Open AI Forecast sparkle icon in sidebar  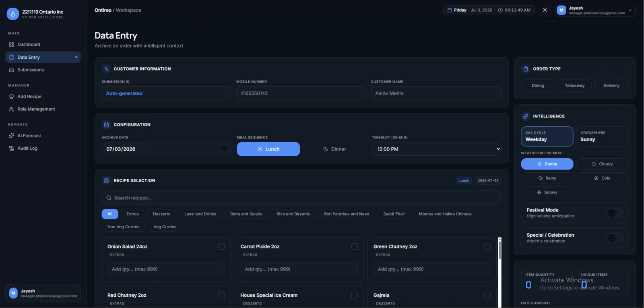[11, 136]
